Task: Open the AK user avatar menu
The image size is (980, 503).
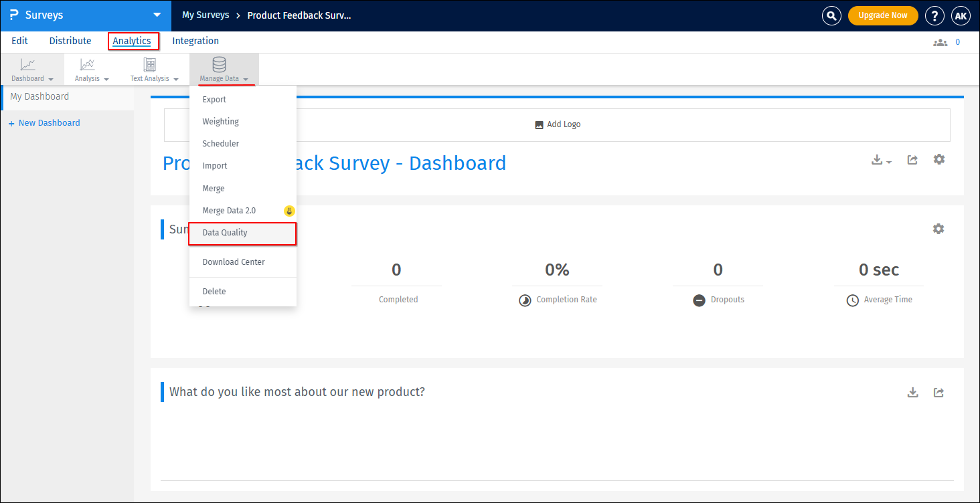Action: (x=961, y=15)
